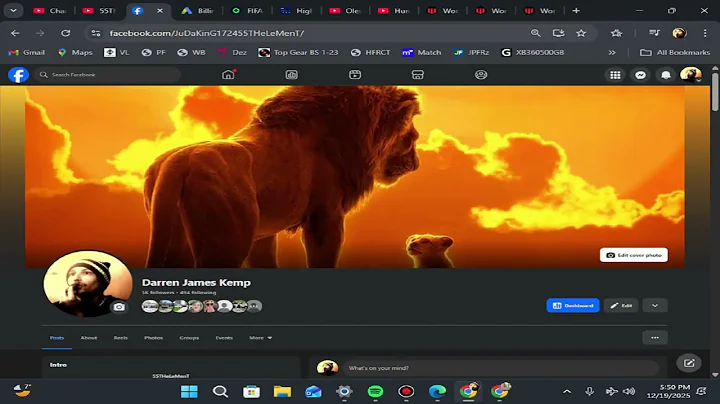The height and width of the screenshot is (404, 720).
Task: Switch to the Billir tab
Action: point(197,11)
